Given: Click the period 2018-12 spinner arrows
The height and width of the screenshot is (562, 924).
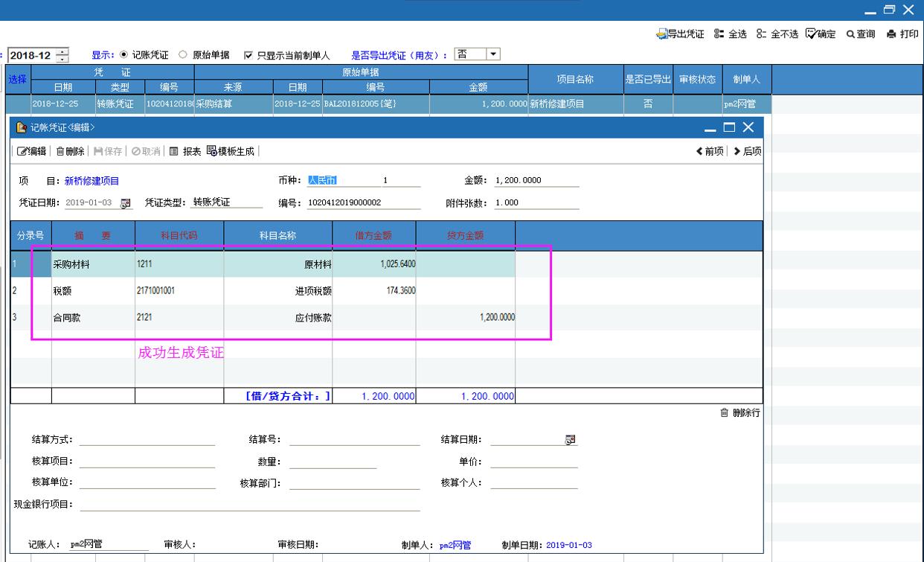Looking at the screenshot, I should [62, 55].
